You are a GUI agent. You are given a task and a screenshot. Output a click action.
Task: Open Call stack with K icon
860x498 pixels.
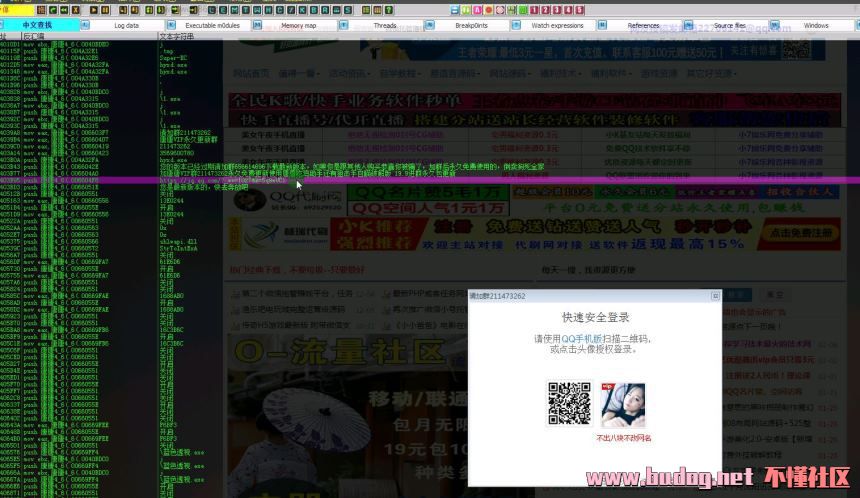tap(302, 10)
